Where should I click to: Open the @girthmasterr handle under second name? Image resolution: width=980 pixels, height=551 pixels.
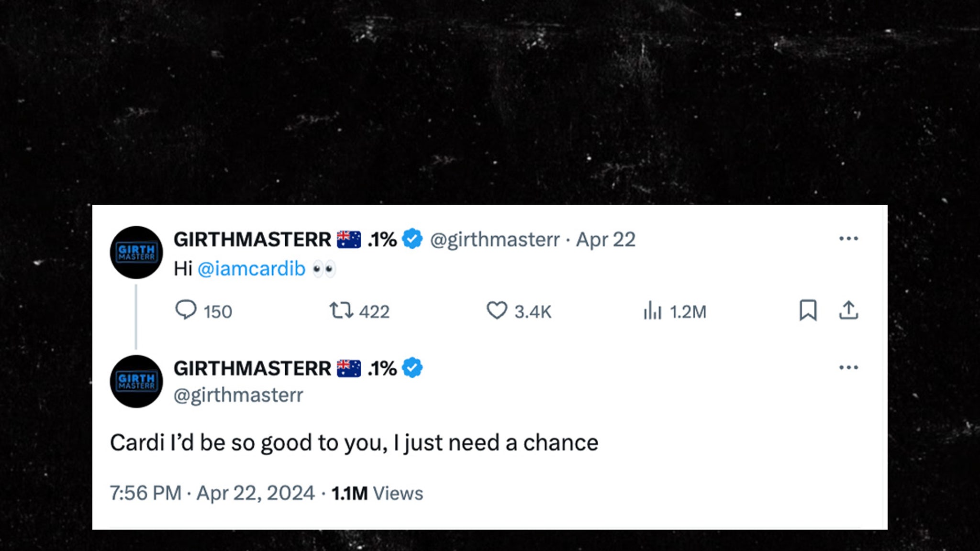coord(238,395)
